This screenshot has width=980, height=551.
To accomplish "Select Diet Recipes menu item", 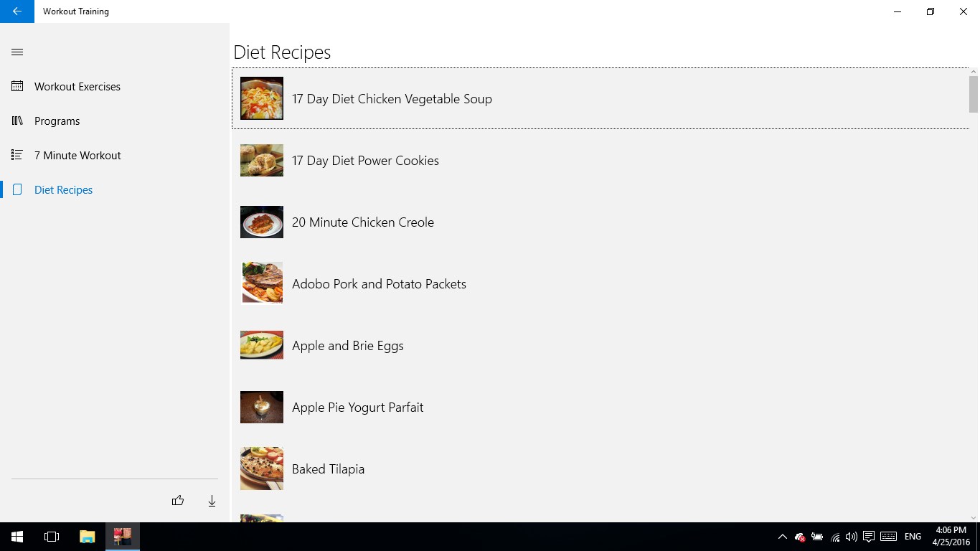I will pyautogui.click(x=63, y=189).
